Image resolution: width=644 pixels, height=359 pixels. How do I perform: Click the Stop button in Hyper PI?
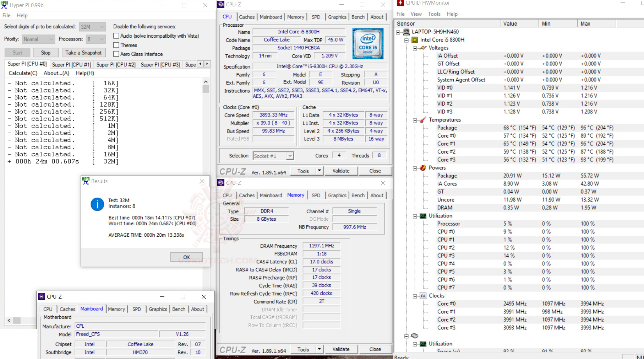click(46, 53)
